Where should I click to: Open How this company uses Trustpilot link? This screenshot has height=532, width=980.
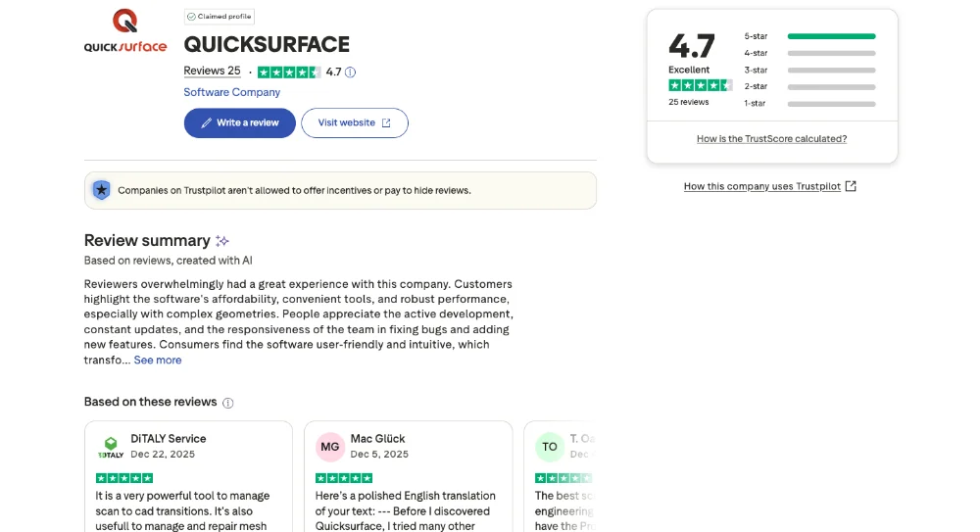[x=761, y=186]
